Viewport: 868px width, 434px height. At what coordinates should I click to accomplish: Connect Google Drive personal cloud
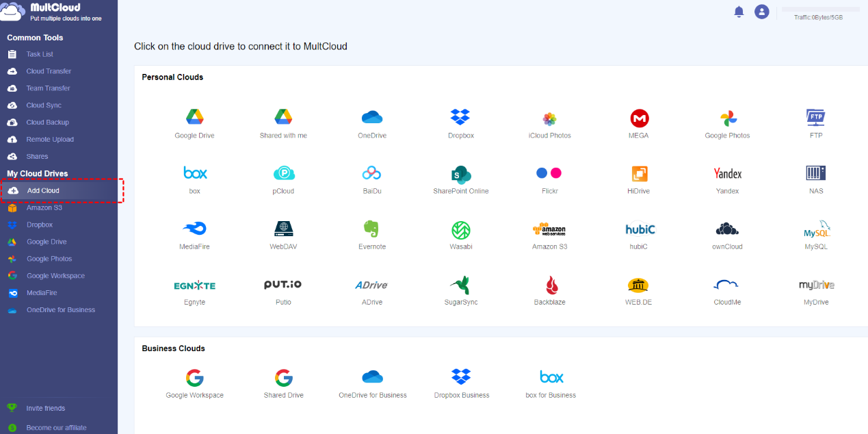pyautogui.click(x=194, y=124)
